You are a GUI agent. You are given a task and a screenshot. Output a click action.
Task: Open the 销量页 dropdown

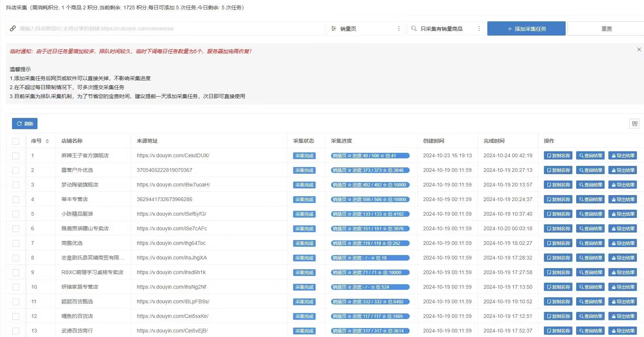366,28
